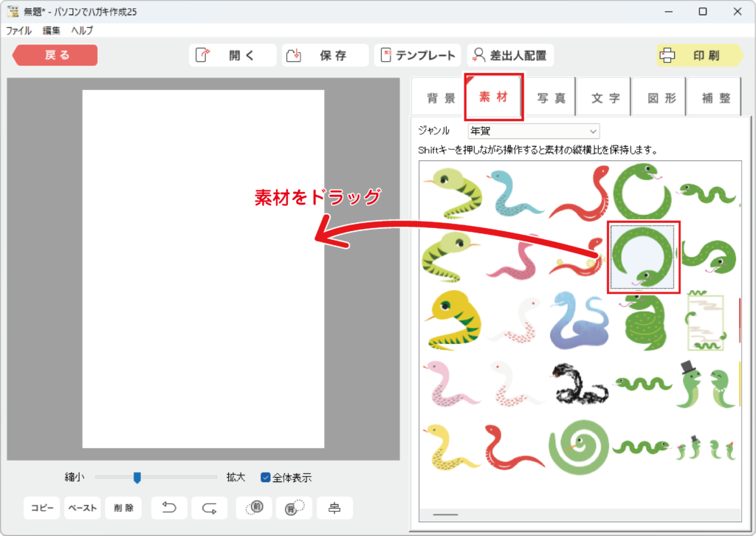Toggle the 全体表示 checkbox
The height and width of the screenshot is (536, 756).
tap(265, 477)
